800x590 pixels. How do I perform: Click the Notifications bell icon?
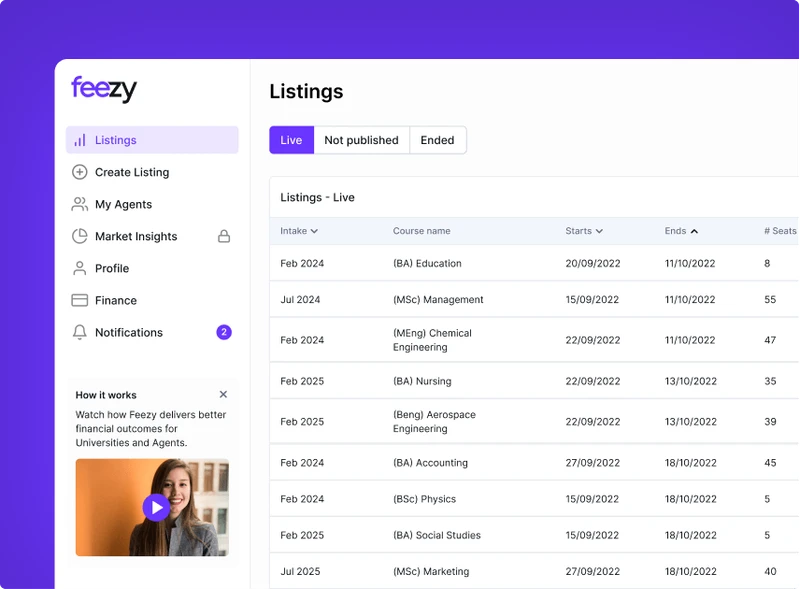tap(80, 332)
